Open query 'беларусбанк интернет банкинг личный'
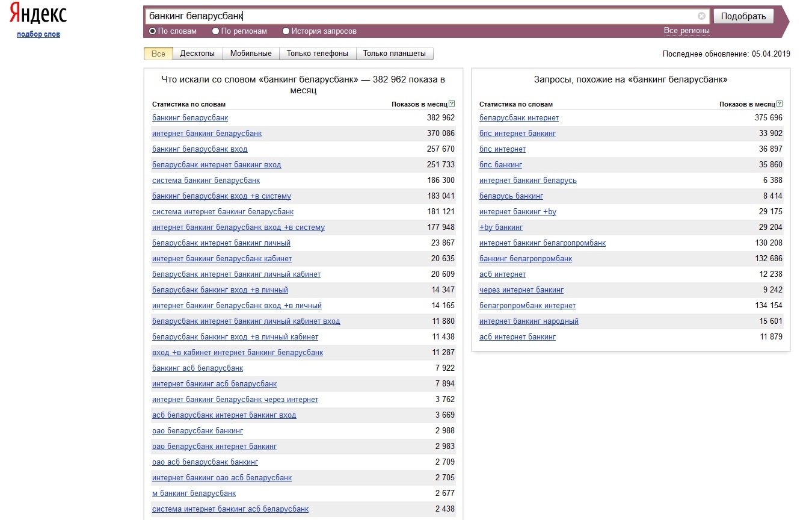Image resolution: width=812 pixels, height=520 pixels. click(221, 243)
